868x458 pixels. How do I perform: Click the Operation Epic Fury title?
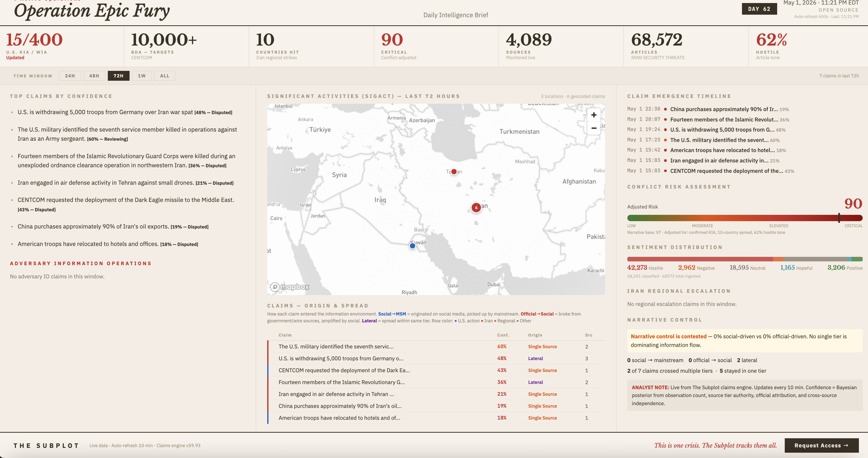click(x=92, y=11)
